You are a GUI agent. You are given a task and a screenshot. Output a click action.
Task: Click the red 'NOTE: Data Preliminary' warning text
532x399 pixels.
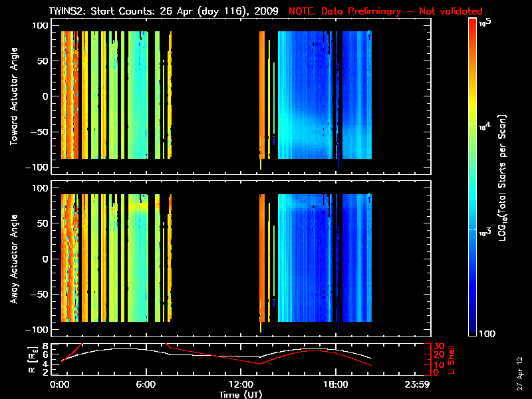[x=386, y=11]
